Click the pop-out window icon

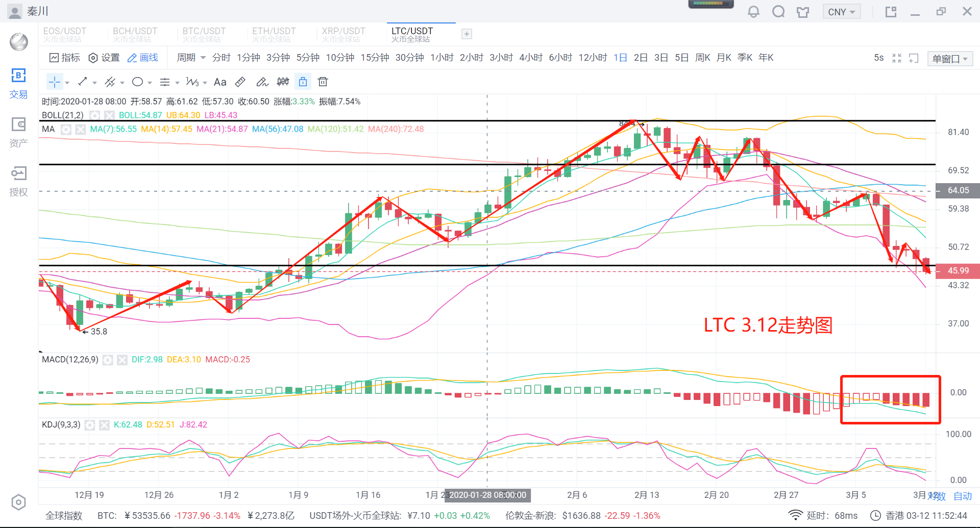(891, 12)
